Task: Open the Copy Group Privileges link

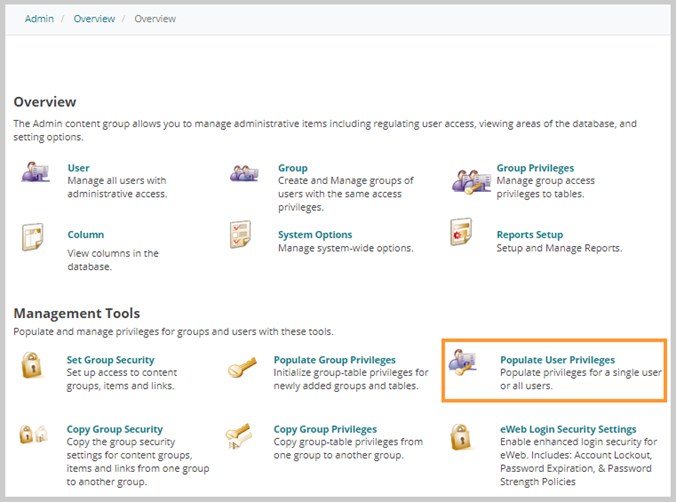Action: click(325, 429)
